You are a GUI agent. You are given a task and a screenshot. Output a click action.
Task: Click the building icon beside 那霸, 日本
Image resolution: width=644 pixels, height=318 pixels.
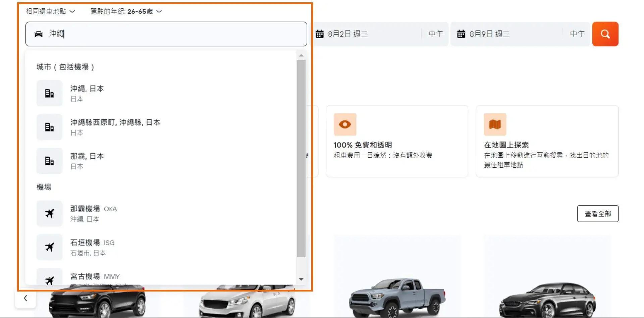point(49,161)
